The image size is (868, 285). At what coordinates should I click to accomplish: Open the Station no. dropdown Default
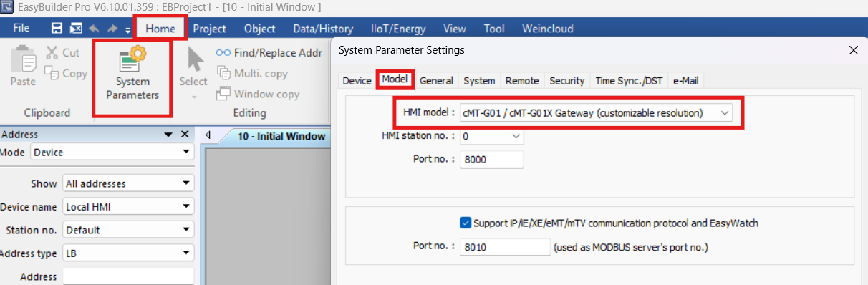128,230
